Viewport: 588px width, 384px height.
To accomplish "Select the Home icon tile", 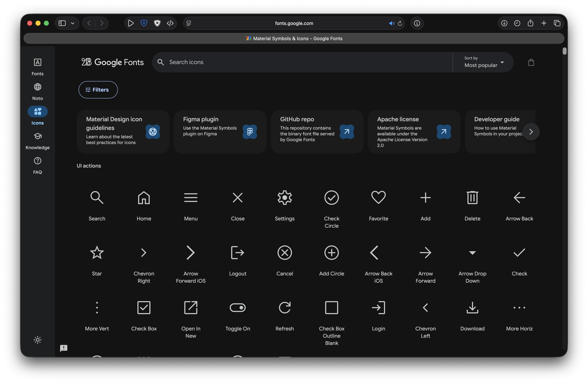I will 144,197.
